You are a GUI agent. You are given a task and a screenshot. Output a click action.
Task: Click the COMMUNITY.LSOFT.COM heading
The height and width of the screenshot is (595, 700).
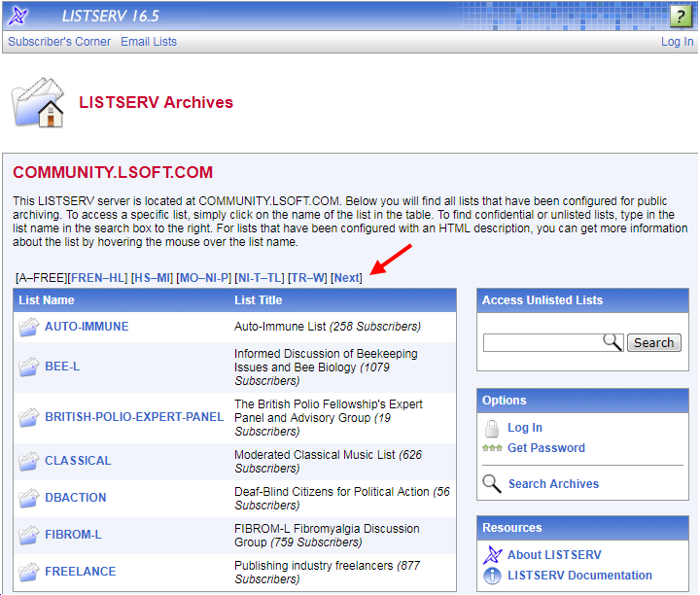click(x=113, y=173)
